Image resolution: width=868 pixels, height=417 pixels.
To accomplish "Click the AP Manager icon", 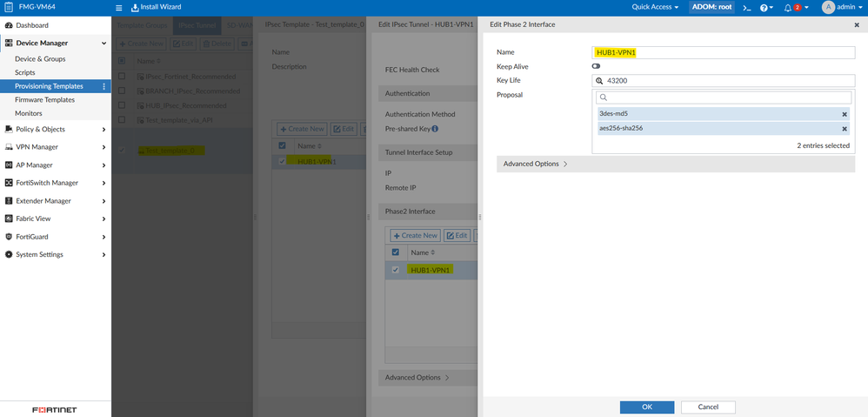I will 9,165.
